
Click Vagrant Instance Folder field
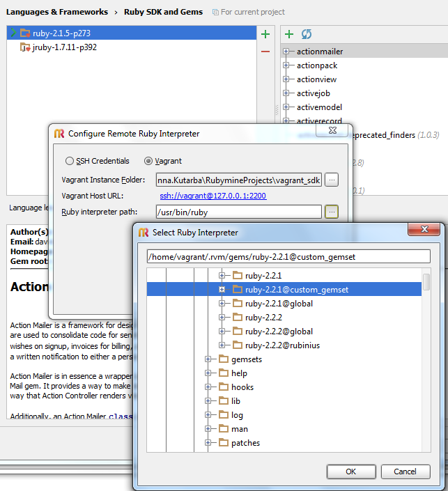pos(239,180)
